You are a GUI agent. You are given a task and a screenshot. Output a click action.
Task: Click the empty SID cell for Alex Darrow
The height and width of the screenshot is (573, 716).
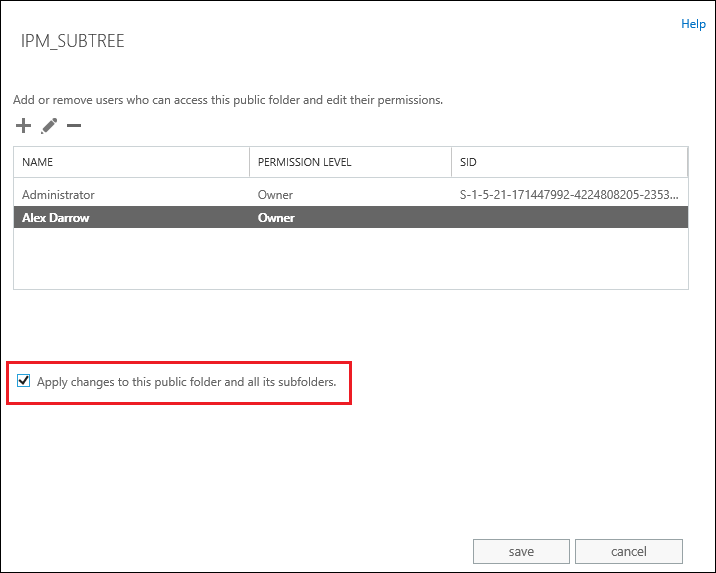[x=569, y=217]
